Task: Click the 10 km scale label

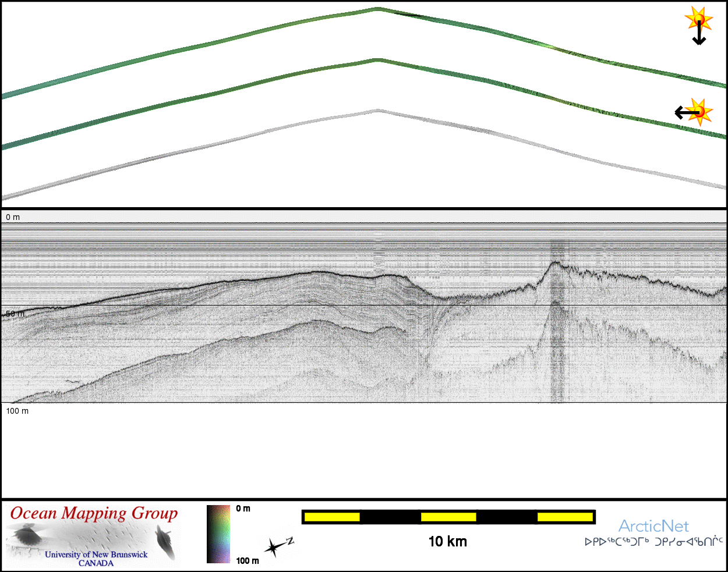Action: coord(447,542)
